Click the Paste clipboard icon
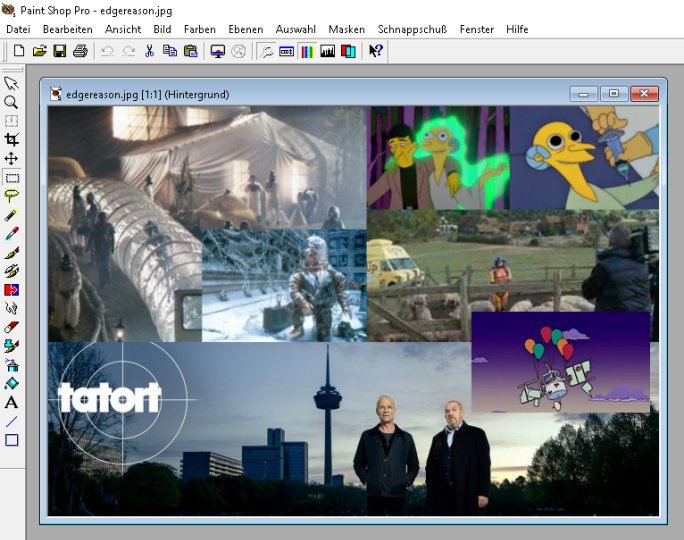684x540 pixels. (190, 51)
